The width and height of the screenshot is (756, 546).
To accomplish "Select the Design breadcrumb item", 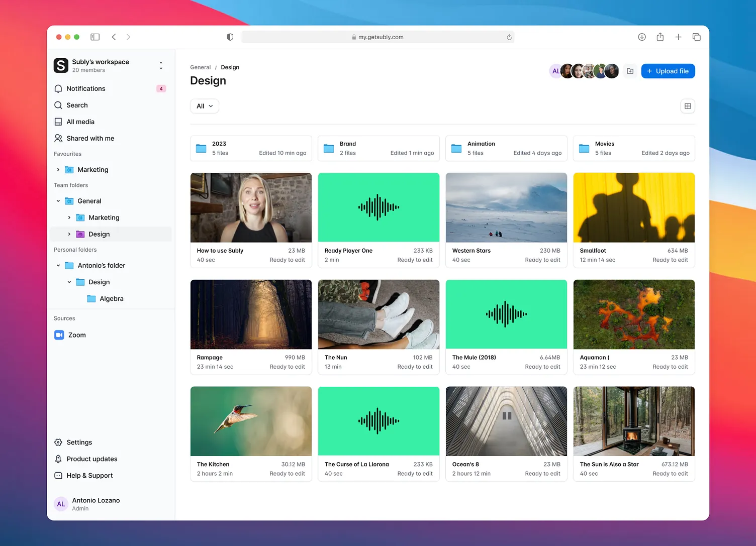I will click(x=230, y=67).
